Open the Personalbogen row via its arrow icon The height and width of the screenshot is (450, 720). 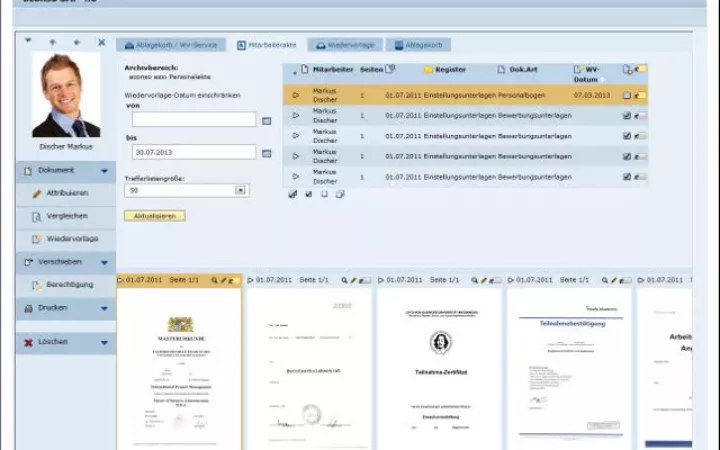(296, 95)
